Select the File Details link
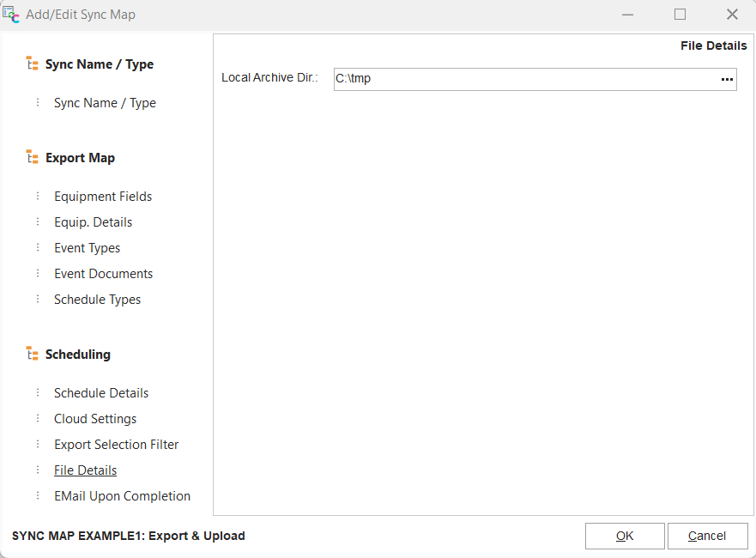Image resolution: width=756 pixels, height=558 pixels. tap(85, 470)
